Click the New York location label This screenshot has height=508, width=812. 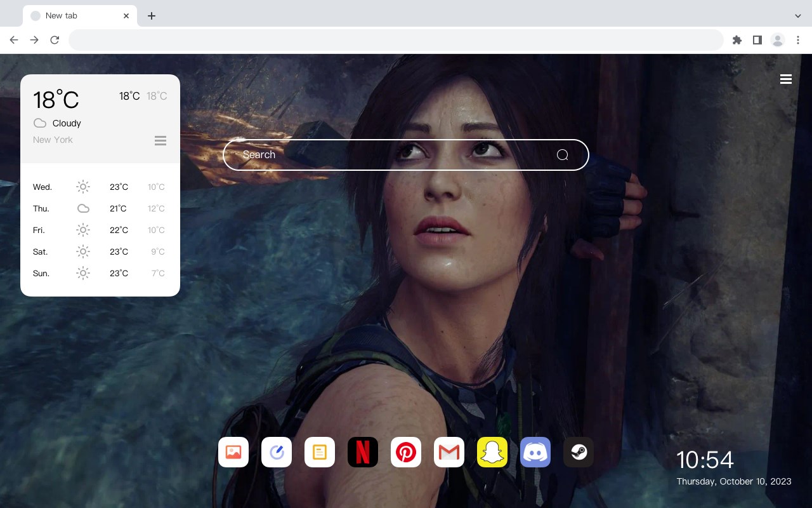coord(53,140)
